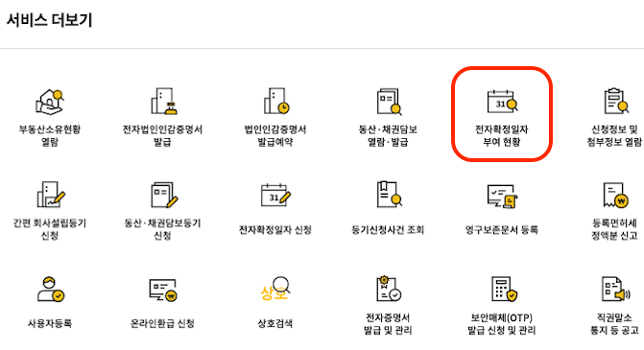The height and width of the screenshot is (350, 644).
Task: Open the 온라인환급 신청 icon
Action: [x=163, y=290]
